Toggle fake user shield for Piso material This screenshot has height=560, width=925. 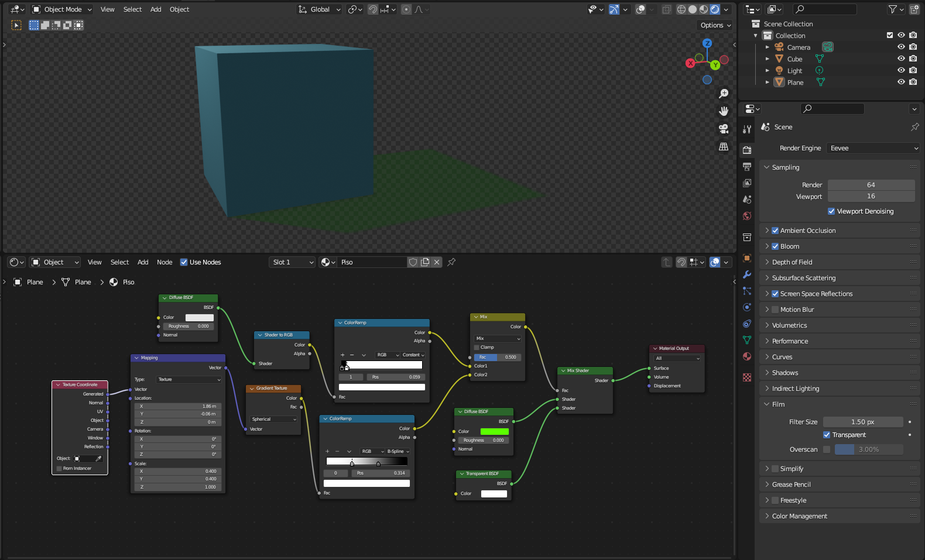coord(413,262)
